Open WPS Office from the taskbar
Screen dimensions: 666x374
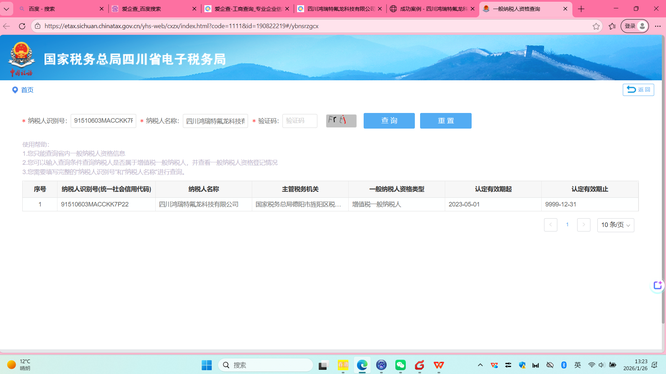(x=439, y=365)
